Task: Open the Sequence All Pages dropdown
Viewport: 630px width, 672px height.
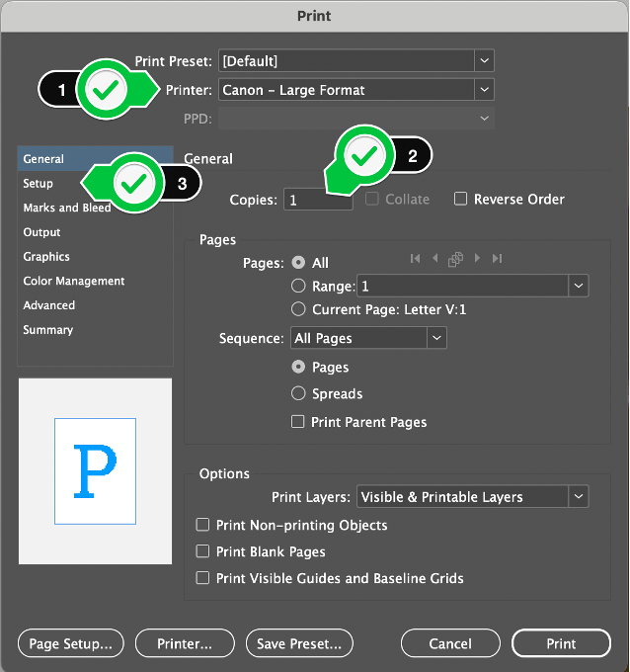Action: 368,338
